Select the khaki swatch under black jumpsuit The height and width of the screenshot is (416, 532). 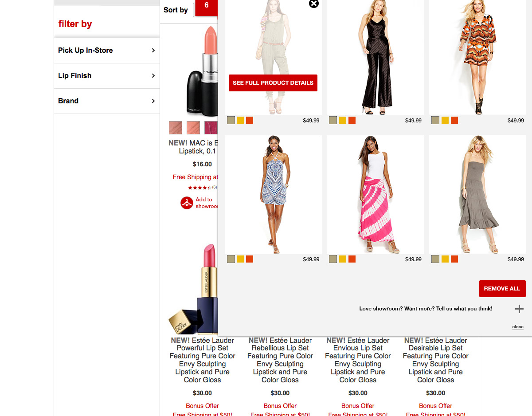click(x=333, y=120)
